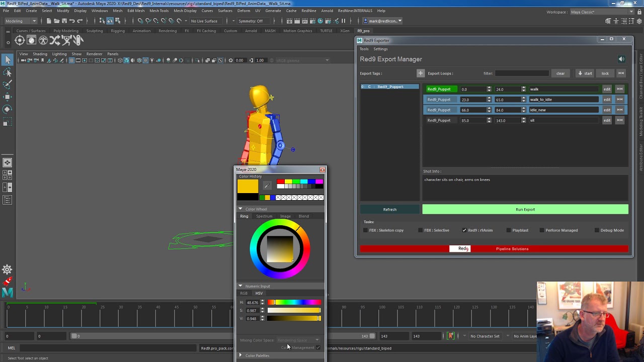Click the New Scene icon
The image size is (644, 362).
48,21
